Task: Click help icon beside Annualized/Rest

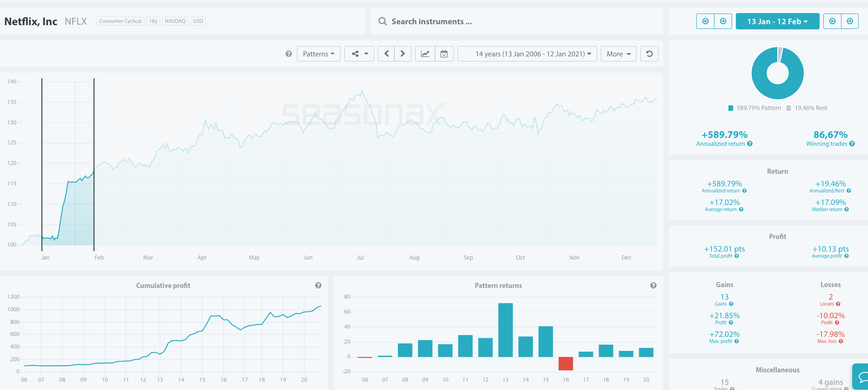Action: pos(849,191)
